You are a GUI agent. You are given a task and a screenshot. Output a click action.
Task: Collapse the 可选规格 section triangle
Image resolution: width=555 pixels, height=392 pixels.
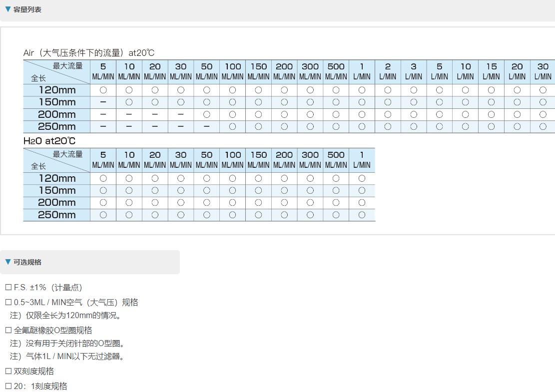coord(7,262)
